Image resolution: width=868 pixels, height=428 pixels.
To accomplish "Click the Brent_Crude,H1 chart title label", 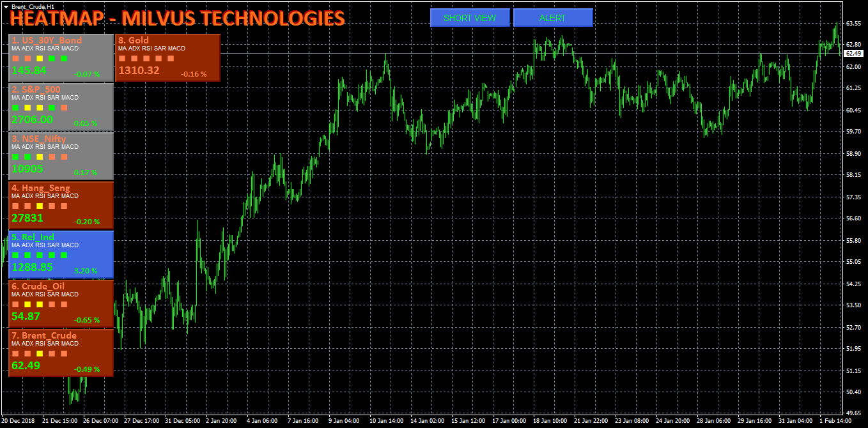I will point(32,6).
